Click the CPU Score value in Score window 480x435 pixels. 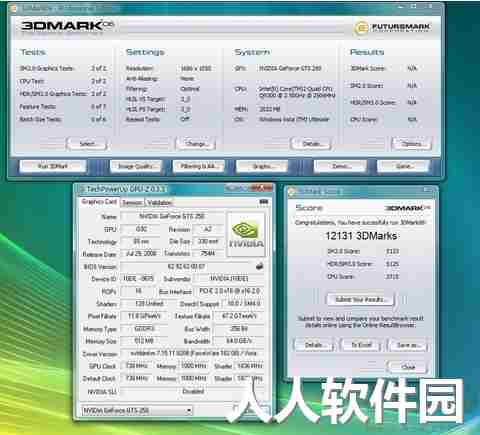coord(393,276)
